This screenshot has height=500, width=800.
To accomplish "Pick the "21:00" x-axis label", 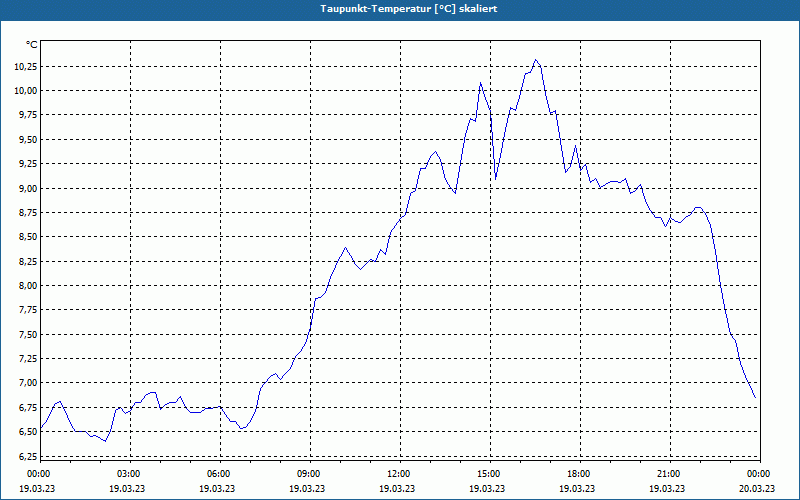I will pyautogui.click(x=668, y=474).
